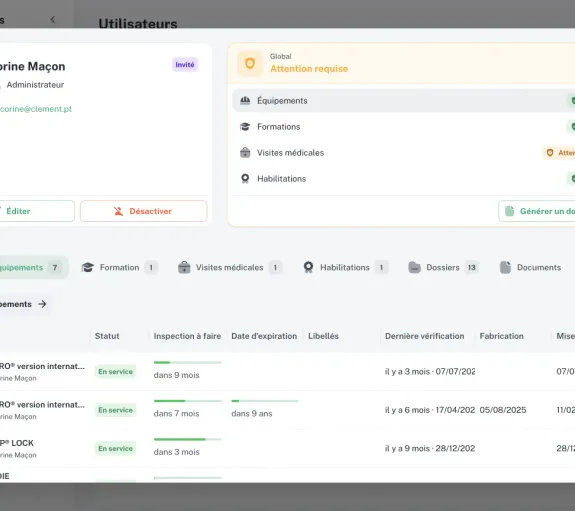Screen dimensions: 575x511
Task: Click the Désactiver user icon
Action: coord(118,211)
